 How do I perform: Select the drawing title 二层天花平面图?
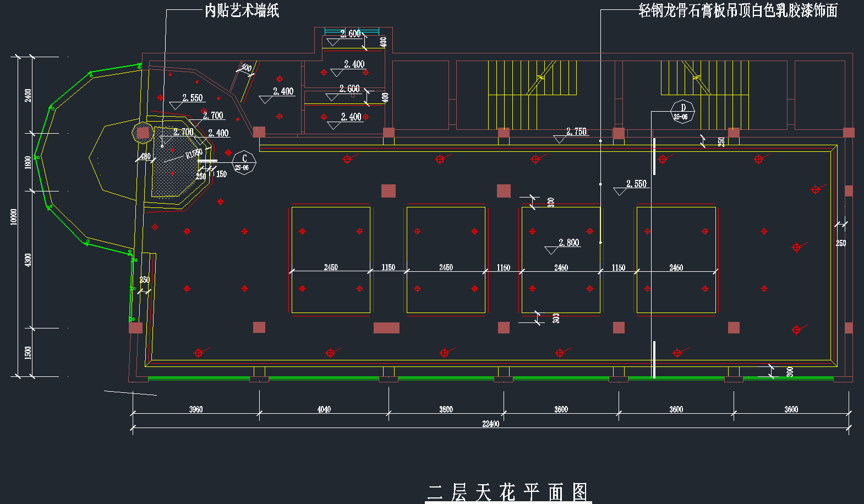point(507,492)
